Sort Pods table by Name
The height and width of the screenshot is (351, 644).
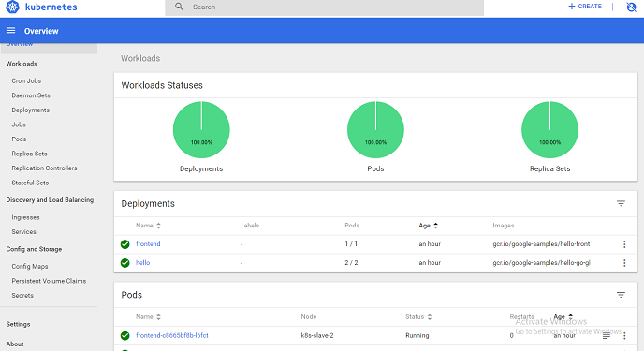pyautogui.click(x=148, y=317)
